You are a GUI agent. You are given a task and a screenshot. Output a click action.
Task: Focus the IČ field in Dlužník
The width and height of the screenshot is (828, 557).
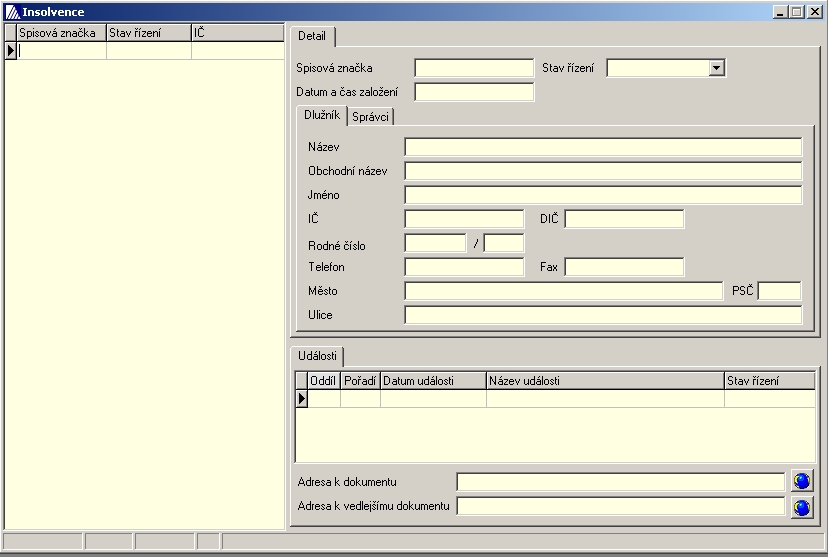point(464,219)
